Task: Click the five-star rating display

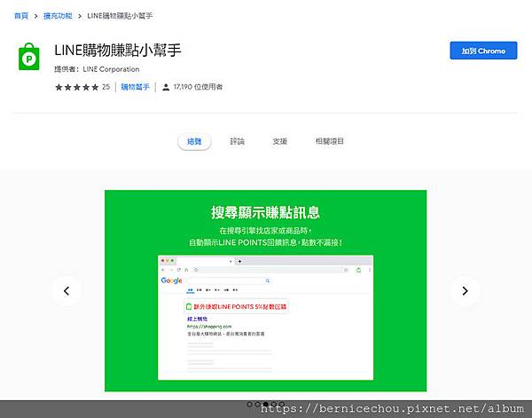Action: tap(77, 87)
